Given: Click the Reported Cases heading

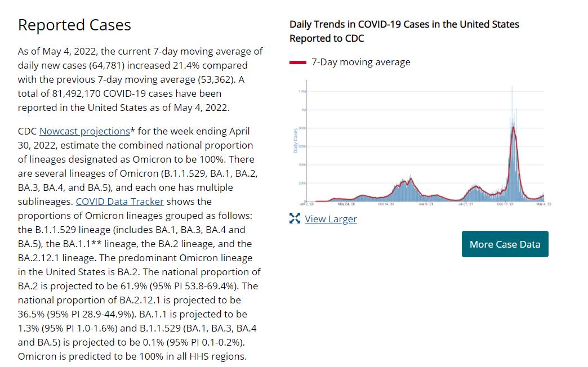Looking at the screenshot, I should [x=74, y=25].
